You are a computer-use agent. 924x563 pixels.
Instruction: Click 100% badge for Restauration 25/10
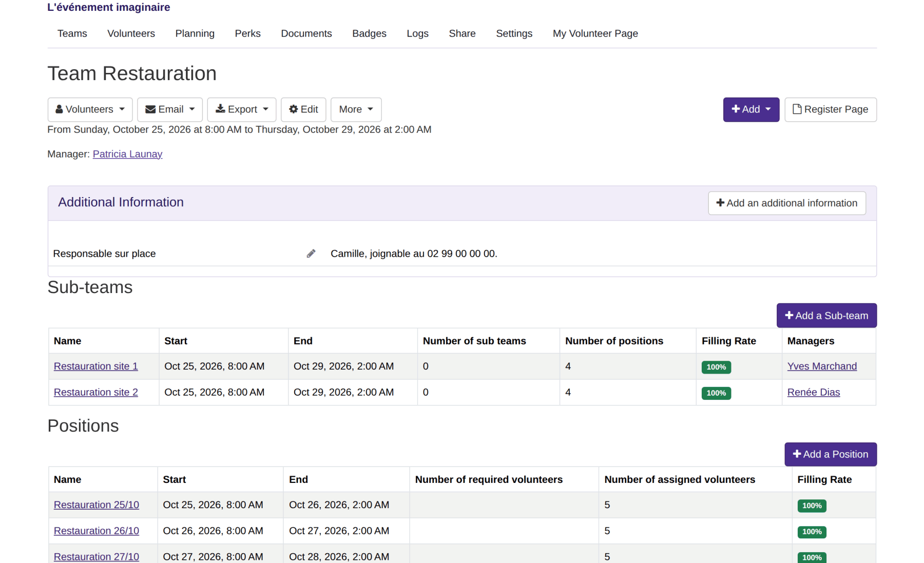pos(812,506)
